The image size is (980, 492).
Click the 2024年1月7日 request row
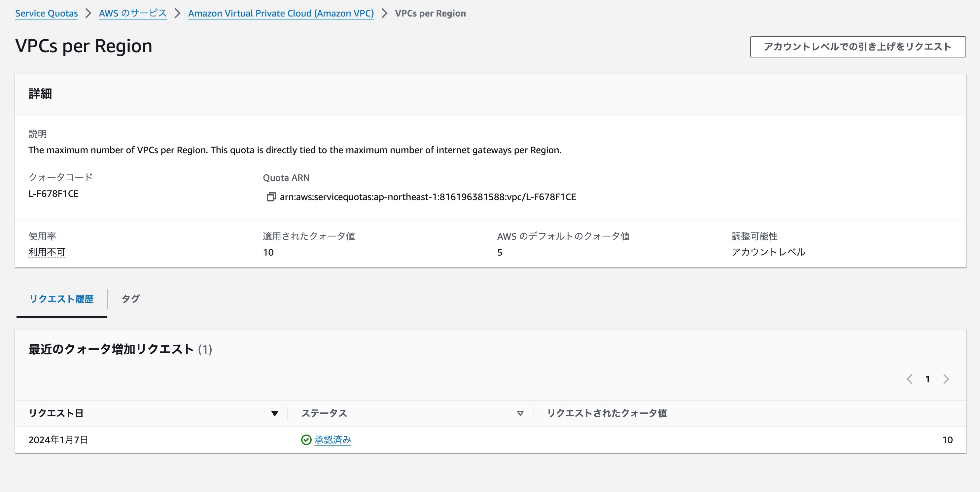pos(58,440)
